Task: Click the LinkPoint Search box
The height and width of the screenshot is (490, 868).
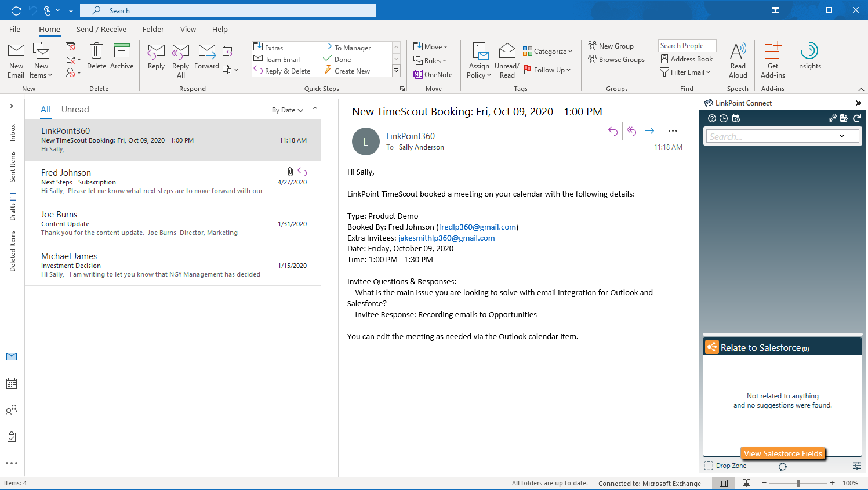Action: 782,136
